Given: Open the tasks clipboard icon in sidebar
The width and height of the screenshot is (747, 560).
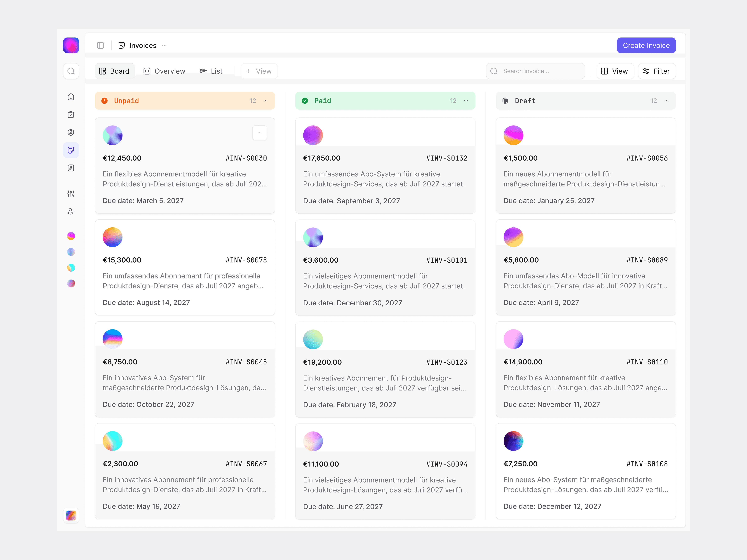Looking at the screenshot, I should [71, 115].
